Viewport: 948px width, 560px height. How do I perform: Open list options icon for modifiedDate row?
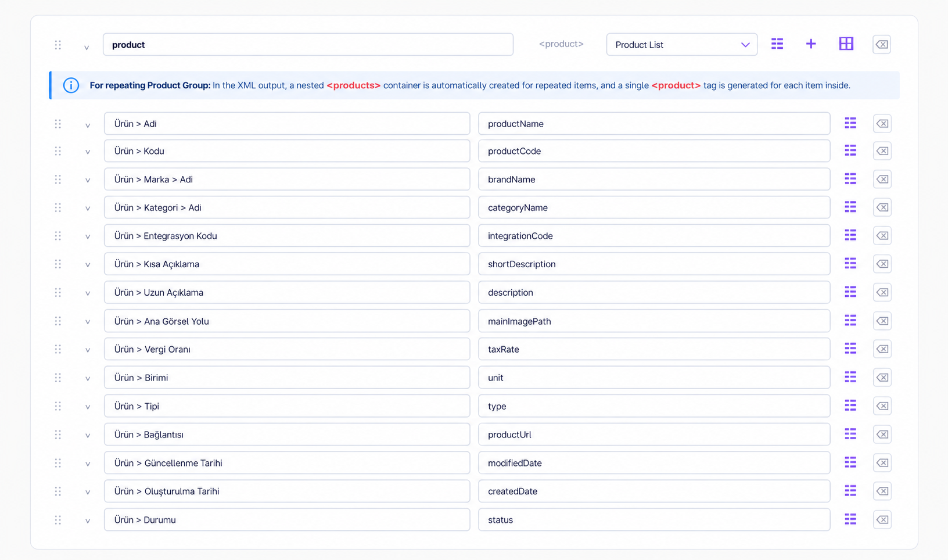point(850,463)
